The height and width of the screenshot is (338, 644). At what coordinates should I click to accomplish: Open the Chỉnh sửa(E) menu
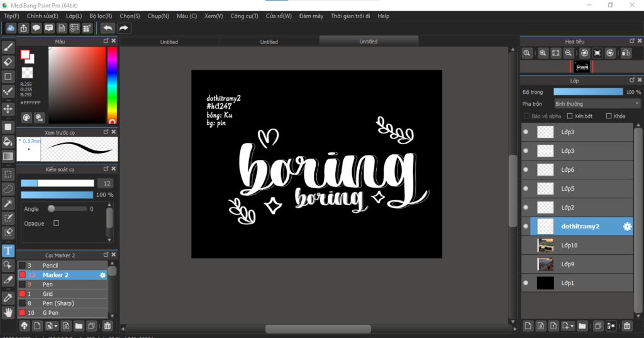pyautogui.click(x=43, y=16)
